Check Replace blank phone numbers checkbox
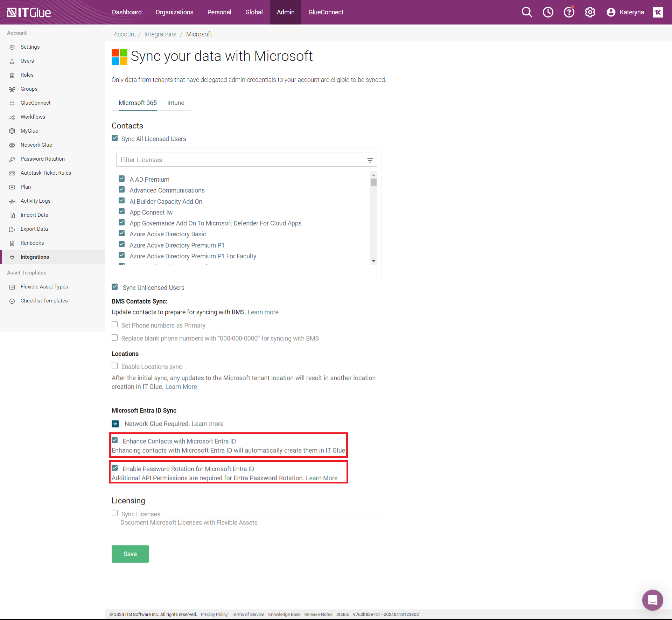The width and height of the screenshot is (672, 620). tap(115, 338)
